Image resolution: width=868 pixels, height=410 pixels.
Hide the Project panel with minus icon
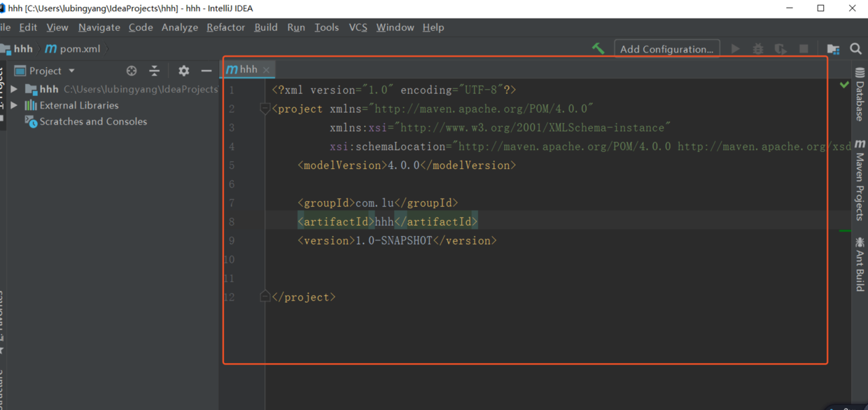[206, 71]
